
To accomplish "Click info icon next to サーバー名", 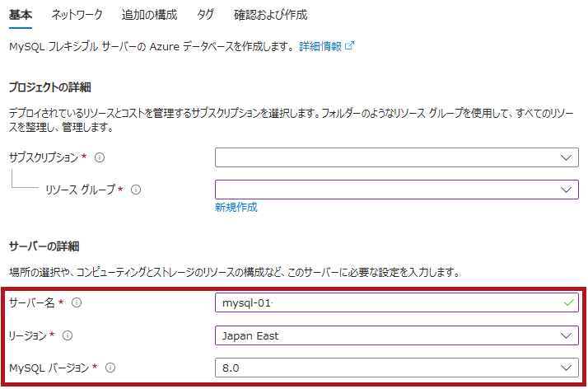I will (x=77, y=303).
